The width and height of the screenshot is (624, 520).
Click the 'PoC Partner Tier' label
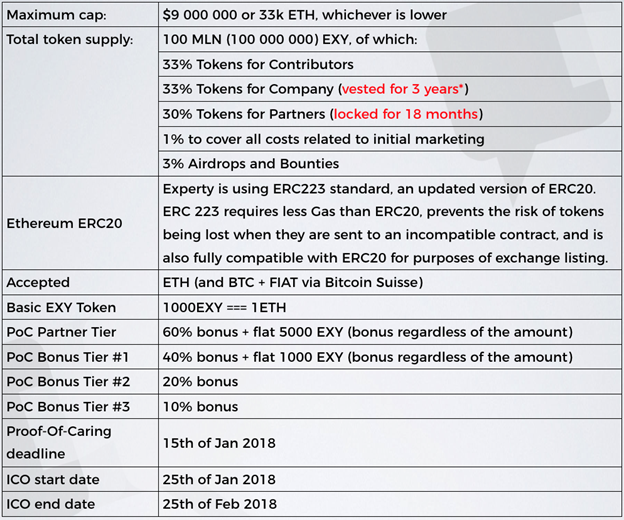[x=61, y=332]
